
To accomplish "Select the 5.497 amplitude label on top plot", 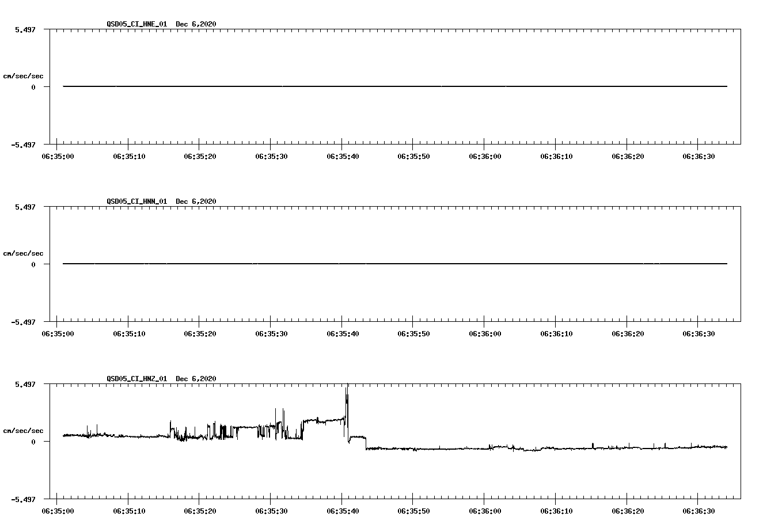I will [24, 28].
